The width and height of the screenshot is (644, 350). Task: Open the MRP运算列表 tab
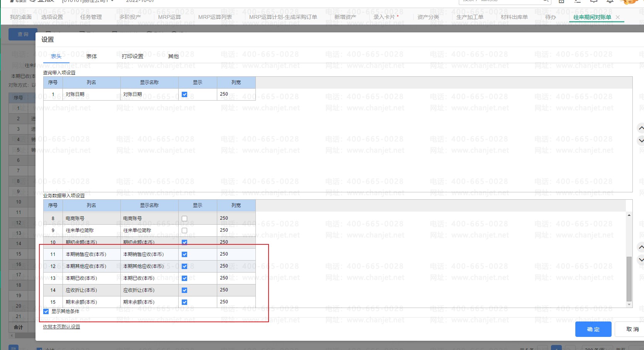coord(215,17)
